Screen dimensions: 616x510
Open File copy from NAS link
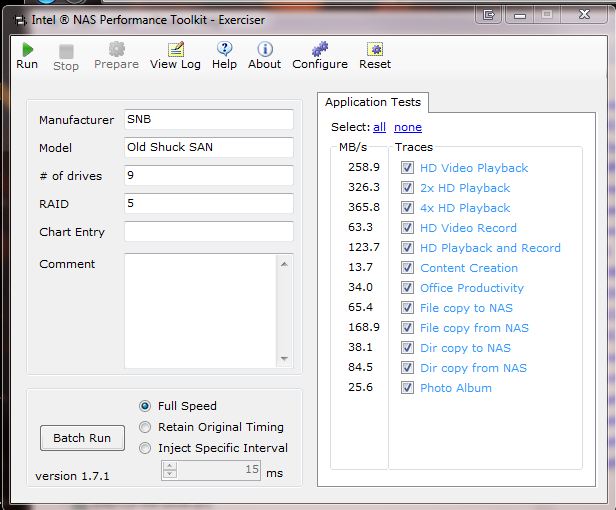point(474,328)
